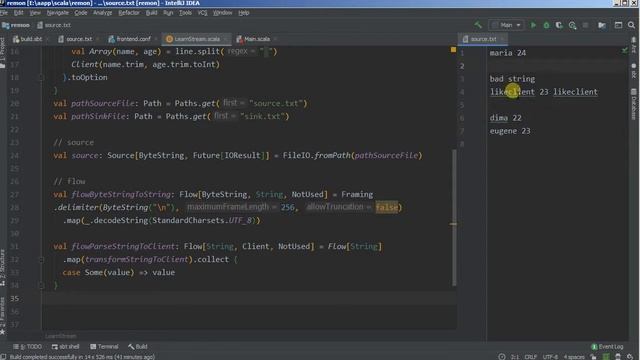Run with coverage icon

[559, 25]
